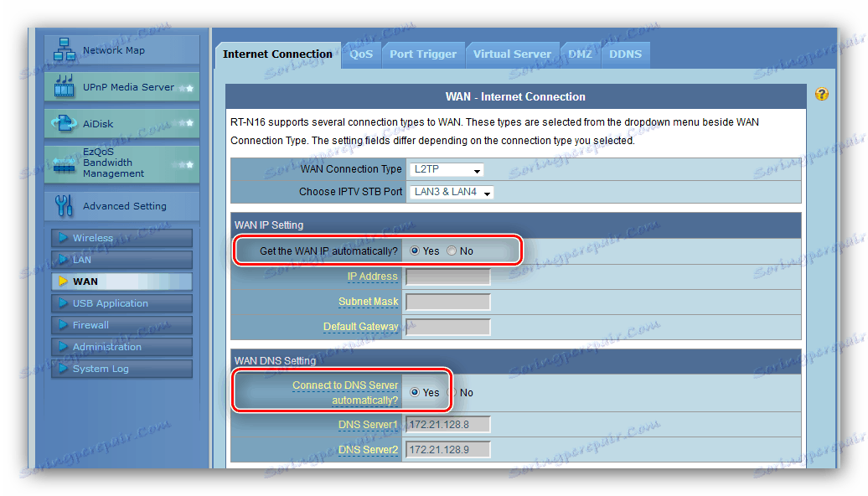Viewport: 868px width, 496px height.
Task: Select No for automatic WAN IP
Action: point(452,251)
